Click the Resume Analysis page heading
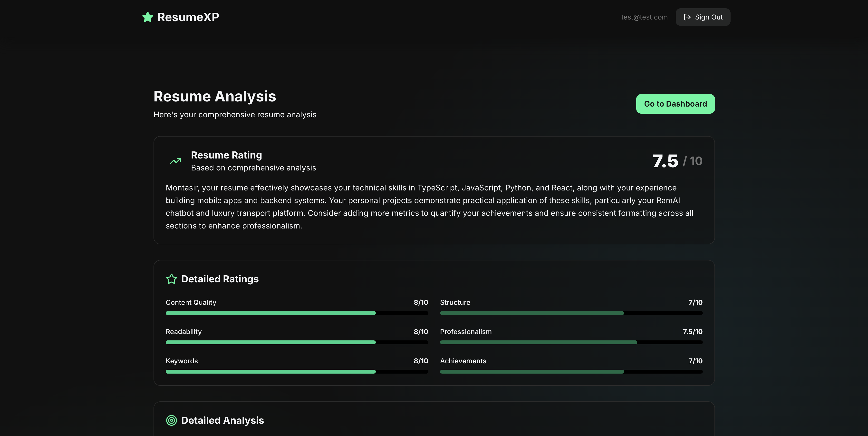This screenshot has height=436, width=868. click(215, 96)
